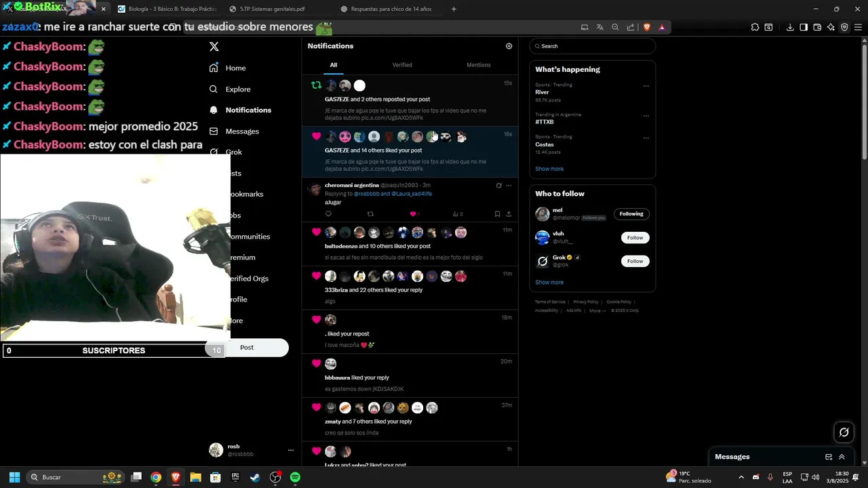Open Grok sidebar item

[234, 152]
